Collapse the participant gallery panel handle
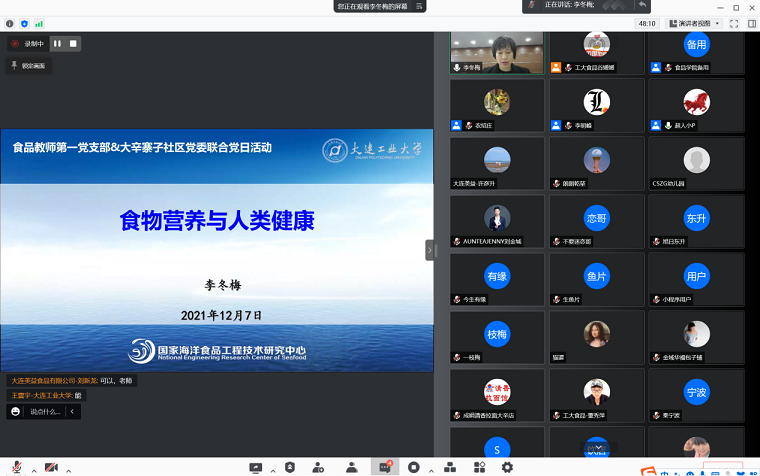 (431, 250)
